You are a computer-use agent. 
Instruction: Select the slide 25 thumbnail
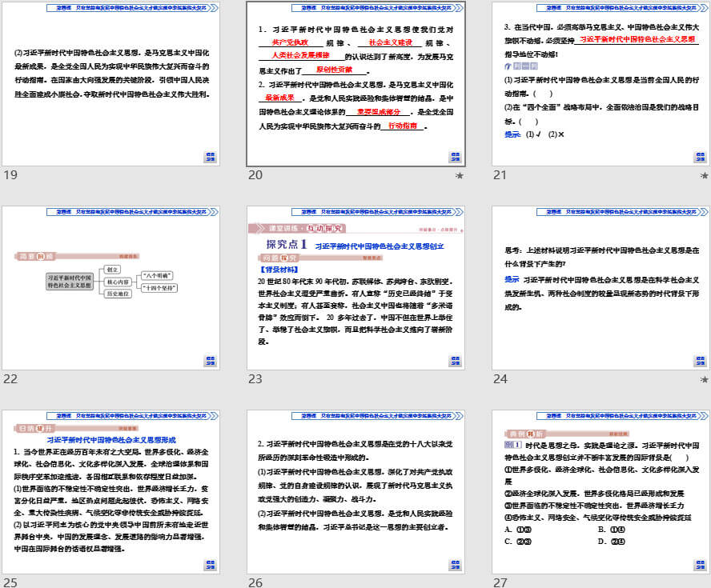[111, 491]
